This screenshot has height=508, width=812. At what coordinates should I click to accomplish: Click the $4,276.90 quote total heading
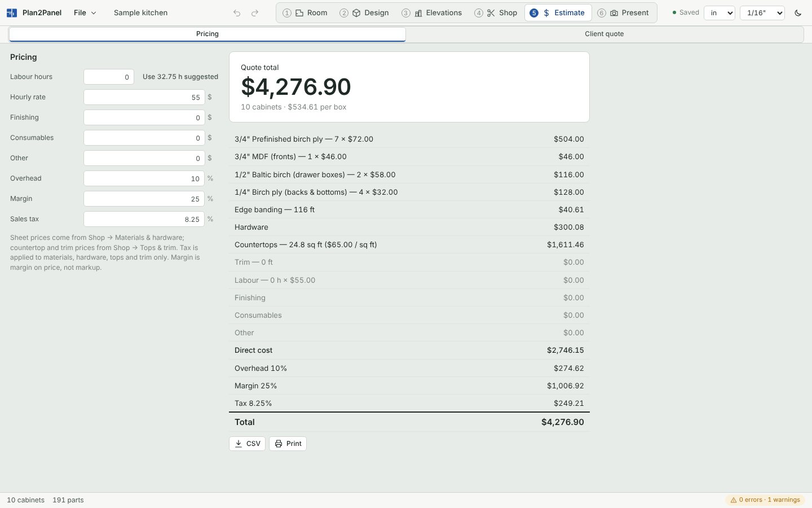pos(296,86)
